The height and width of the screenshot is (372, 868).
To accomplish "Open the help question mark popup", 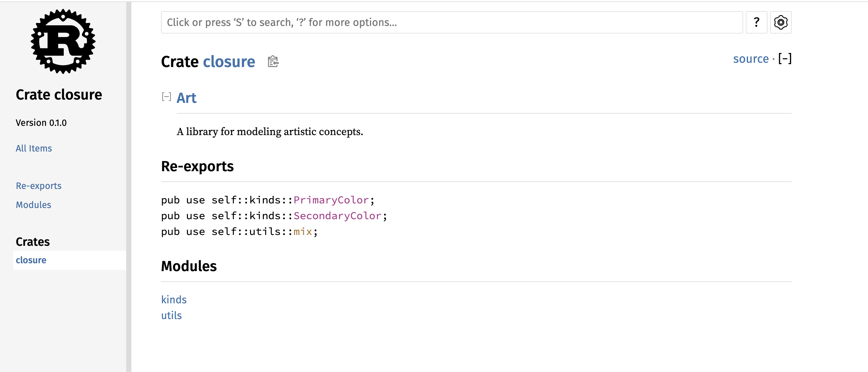I will pyautogui.click(x=756, y=23).
